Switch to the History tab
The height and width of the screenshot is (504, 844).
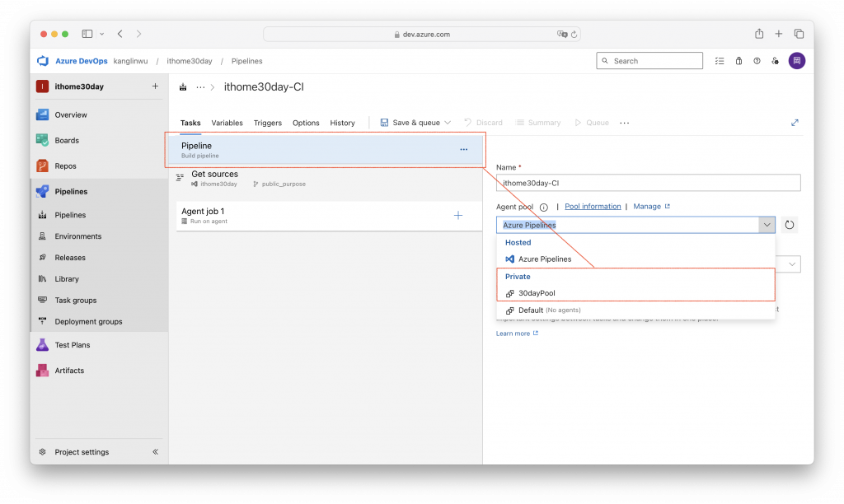pyautogui.click(x=342, y=123)
